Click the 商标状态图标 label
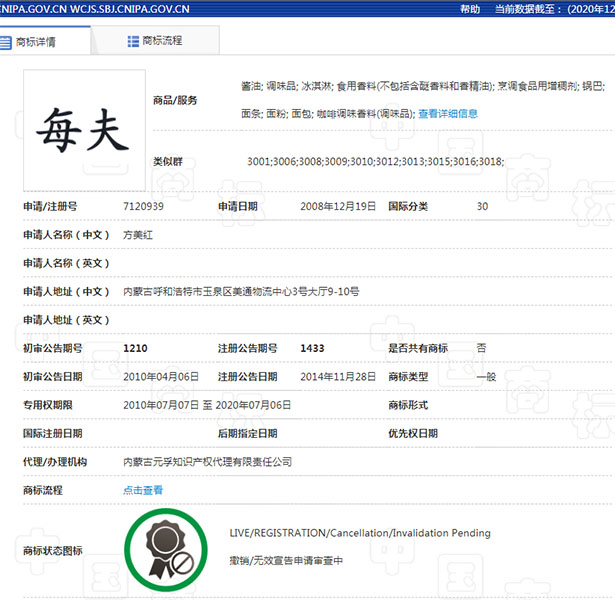615x600 pixels. tap(53, 551)
